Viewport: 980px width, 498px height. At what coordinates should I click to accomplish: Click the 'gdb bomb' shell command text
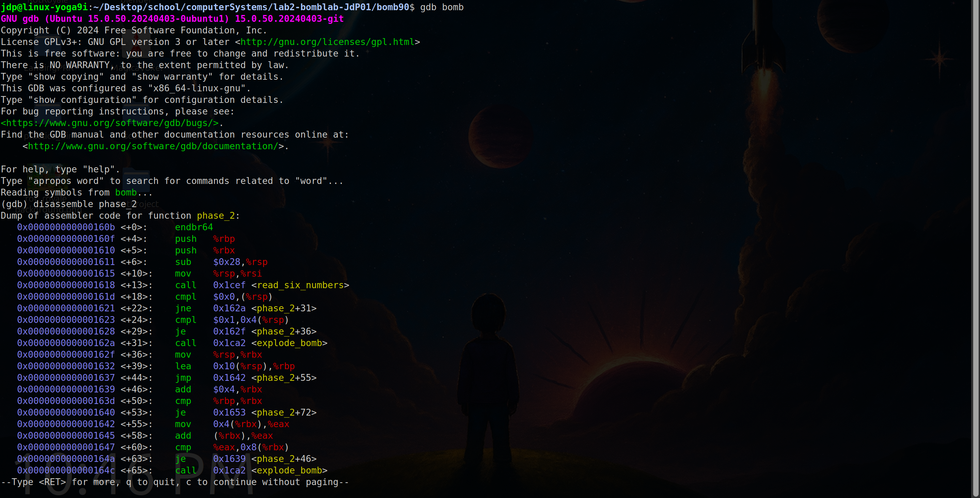pyautogui.click(x=442, y=7)
